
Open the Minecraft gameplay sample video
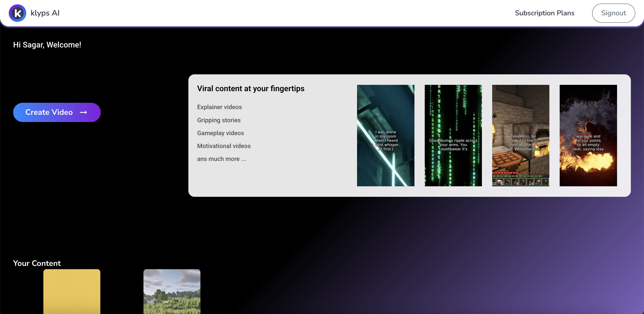click(x=520, y=136)
